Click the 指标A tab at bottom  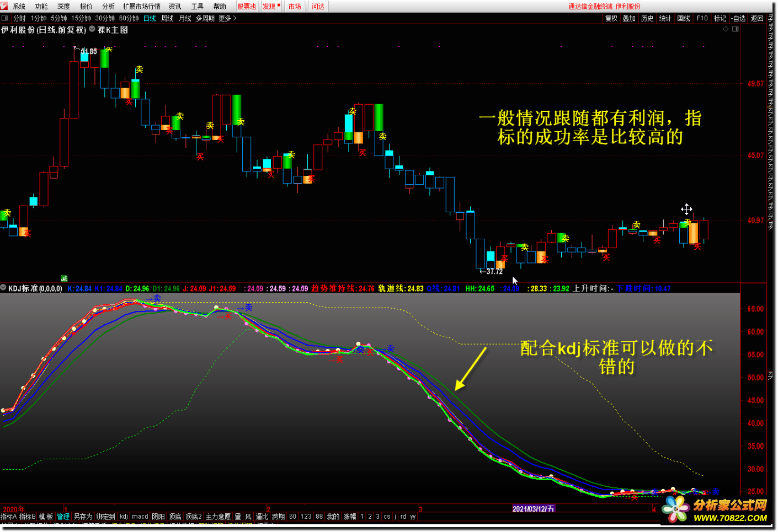tap(9, 517)
